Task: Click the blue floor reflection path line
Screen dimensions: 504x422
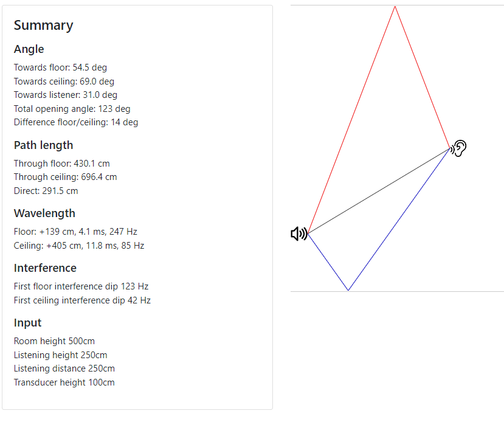Action: coord(399,220)
